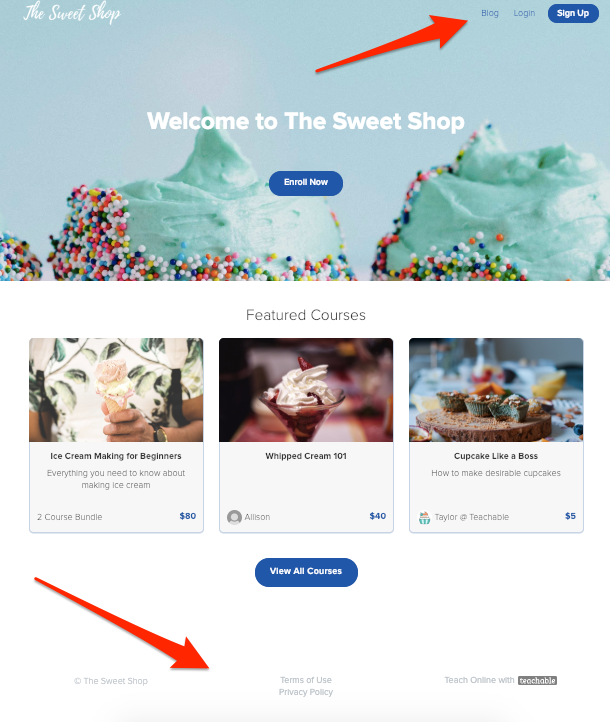
Task: Click The Sweet Shop script logo
Action: tap(72, 12)
